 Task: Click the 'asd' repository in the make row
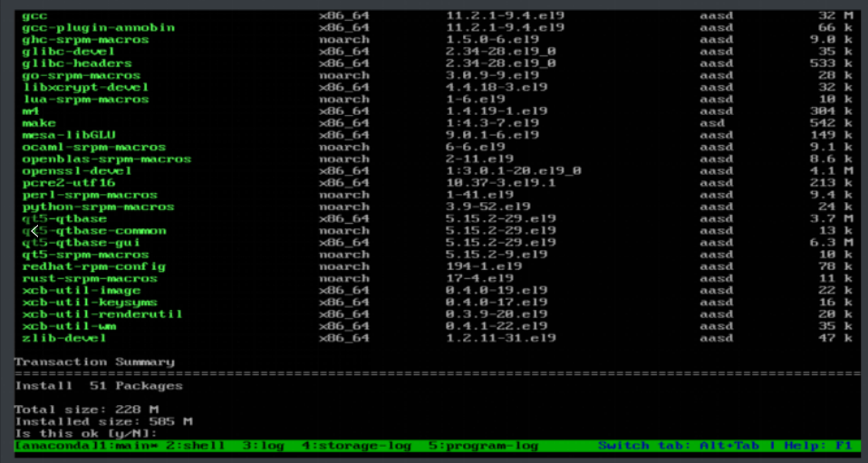click(x=712, y=123)
